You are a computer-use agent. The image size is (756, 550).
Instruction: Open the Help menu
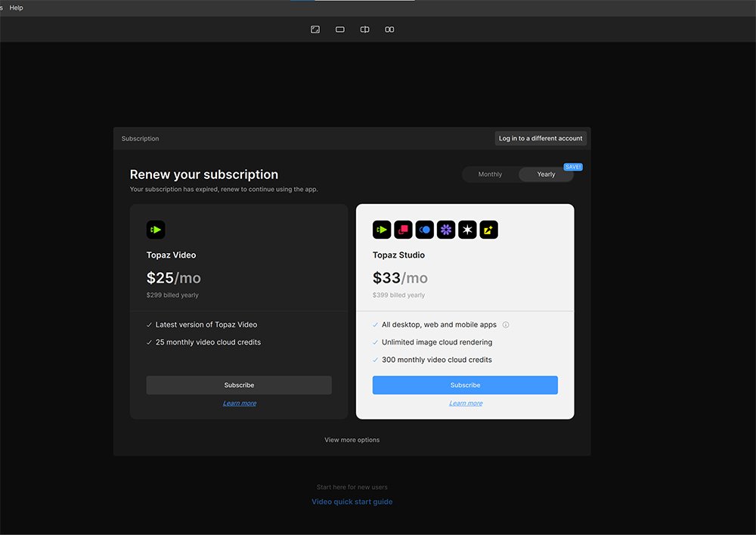16,8
